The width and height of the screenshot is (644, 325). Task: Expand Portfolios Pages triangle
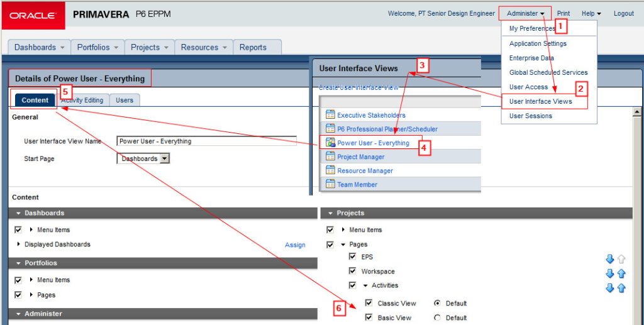click(31, 295)
